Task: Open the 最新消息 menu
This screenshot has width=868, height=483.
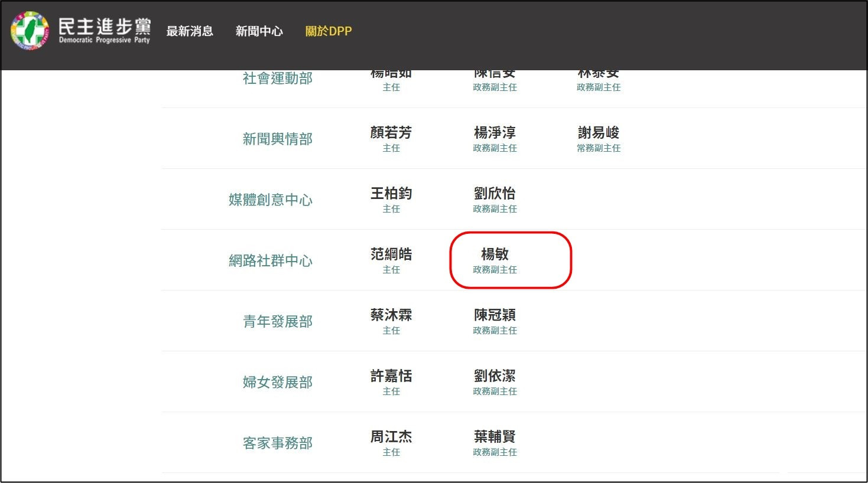Action: (190, 31)
